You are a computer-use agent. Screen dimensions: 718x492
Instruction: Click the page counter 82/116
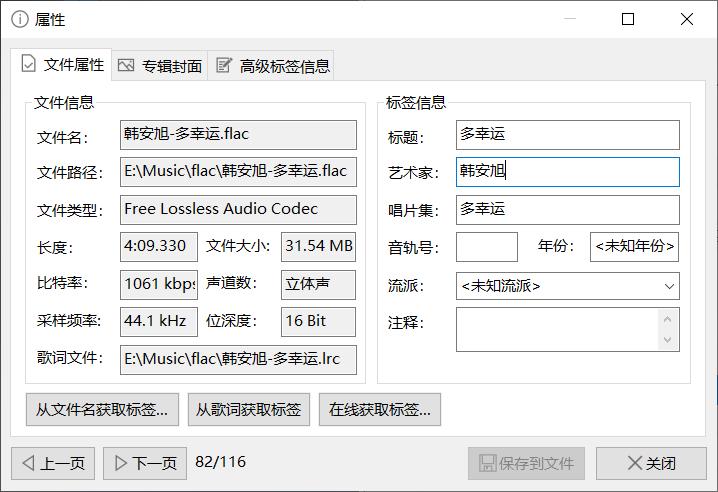220,462
